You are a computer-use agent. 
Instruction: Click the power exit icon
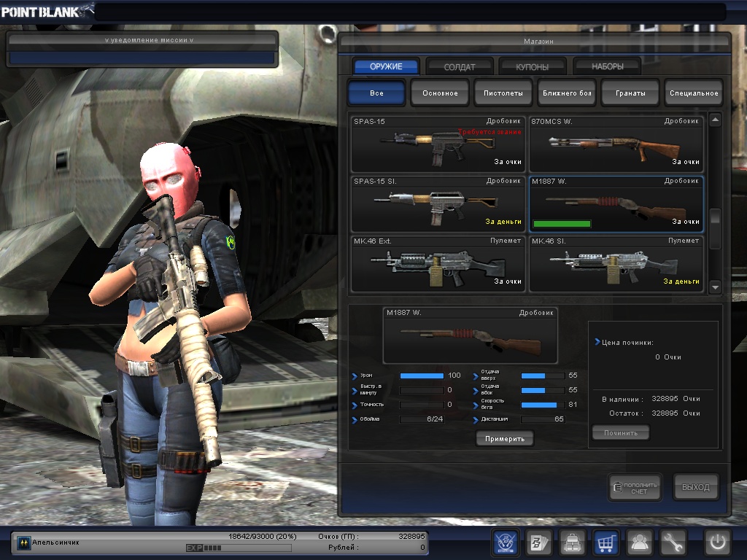(x=717, y=542)
